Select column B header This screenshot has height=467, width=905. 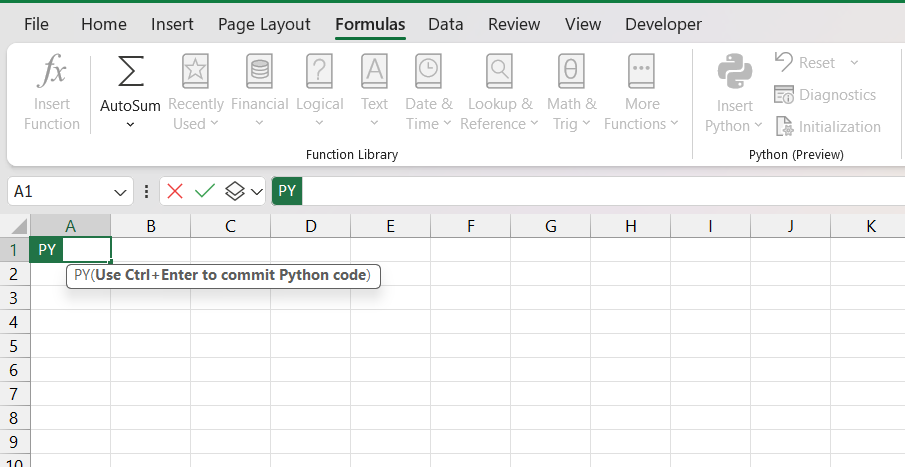(151, 226)
